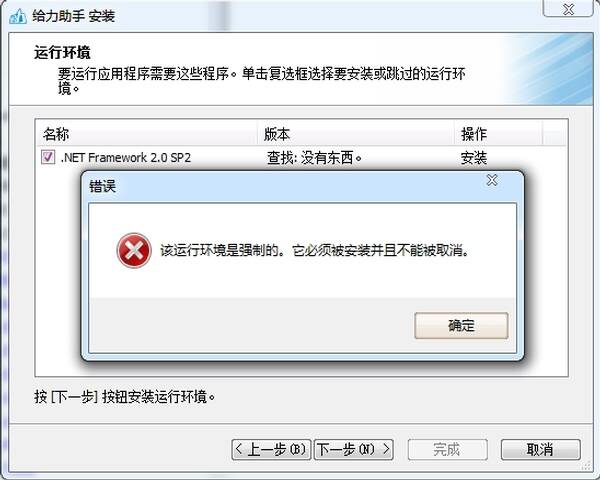Image resolution: width=600 pixels, height=480 pixels.
Task: Click 确定 to dismiss the error
Action: click(x=461, y=326)
